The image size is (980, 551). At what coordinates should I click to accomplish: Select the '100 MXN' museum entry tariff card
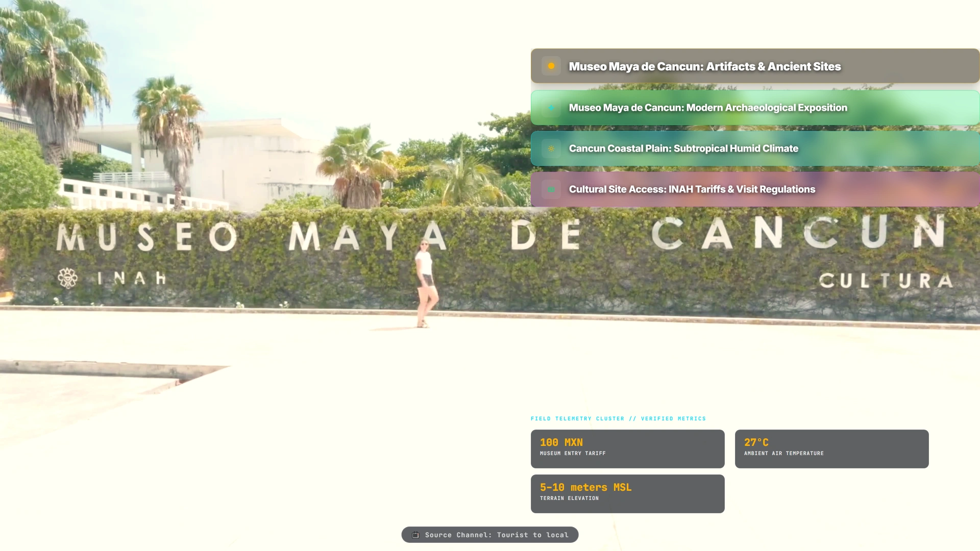tap(628, 449)
